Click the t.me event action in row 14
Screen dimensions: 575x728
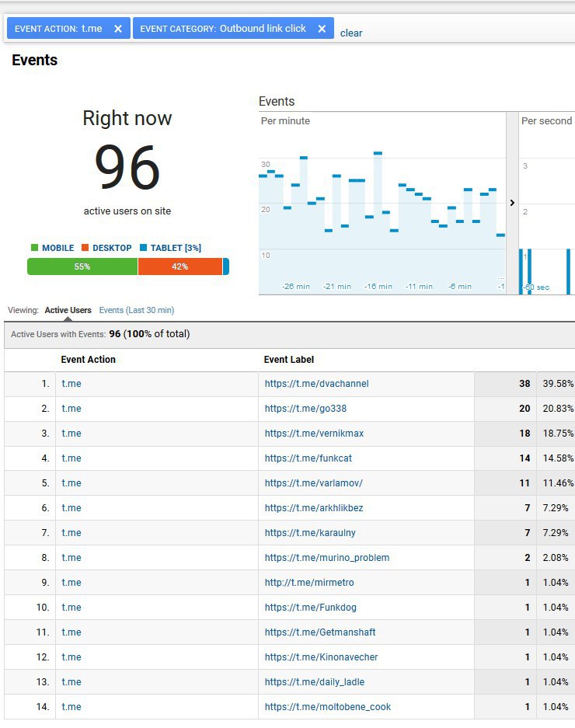[x=71, y=707]
